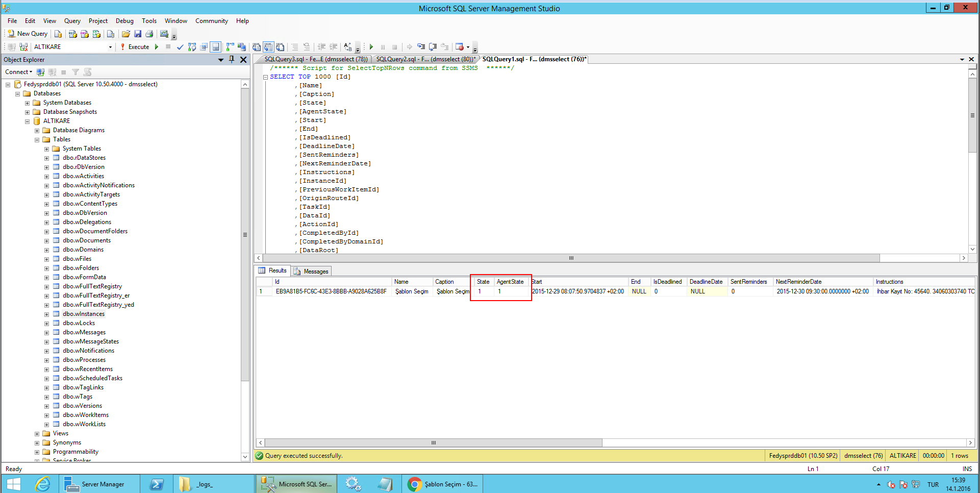Click the New Query button
Image resolution: width=980 pixels, height=493 pixels.
[x=28, y=34]
